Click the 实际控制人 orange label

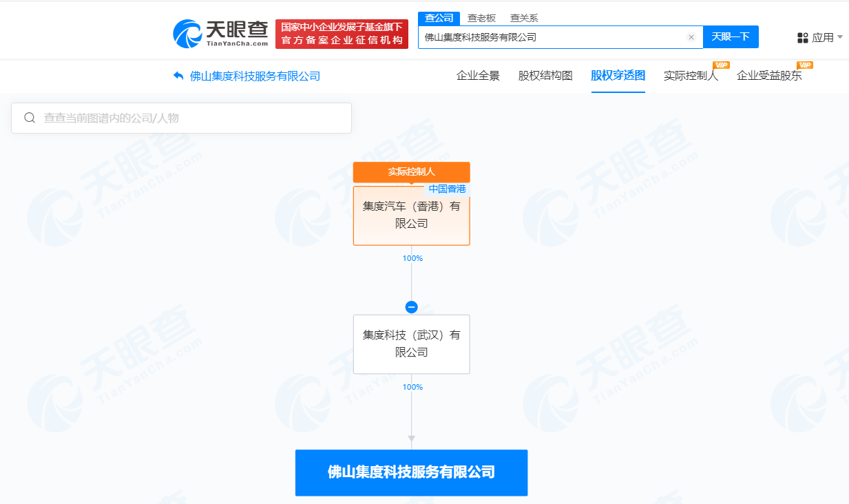412,172
